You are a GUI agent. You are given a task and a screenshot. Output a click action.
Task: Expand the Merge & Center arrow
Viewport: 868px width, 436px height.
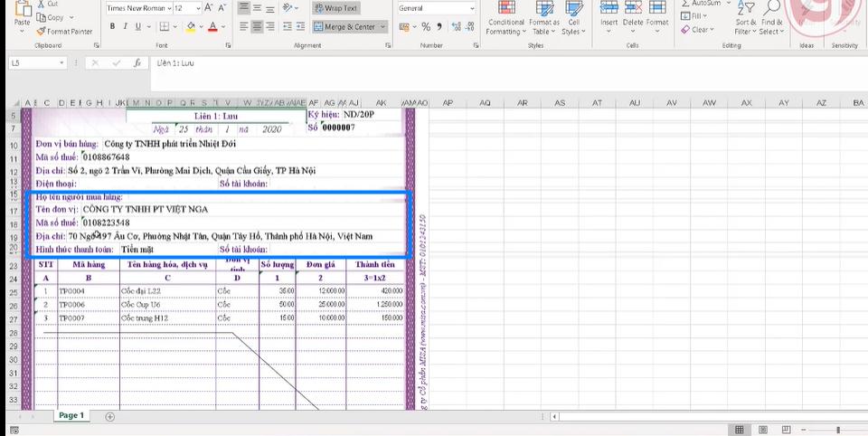tap(383, 26)
